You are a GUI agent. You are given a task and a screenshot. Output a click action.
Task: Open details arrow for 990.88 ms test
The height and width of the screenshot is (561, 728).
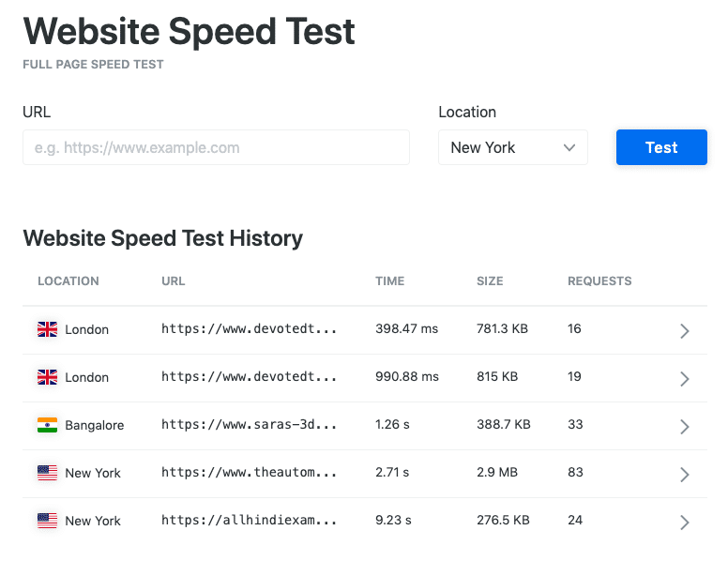point(684,378)
